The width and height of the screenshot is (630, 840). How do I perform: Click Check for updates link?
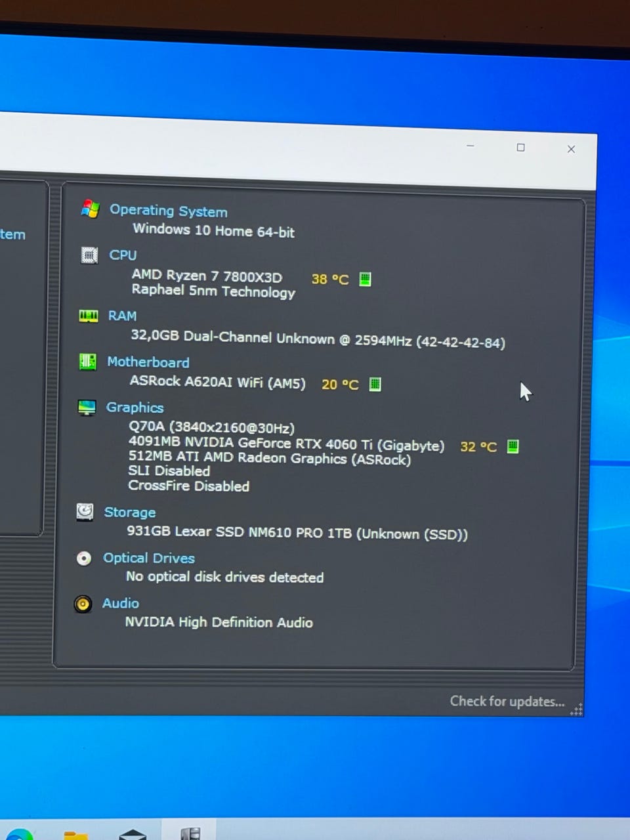point(507,702)
